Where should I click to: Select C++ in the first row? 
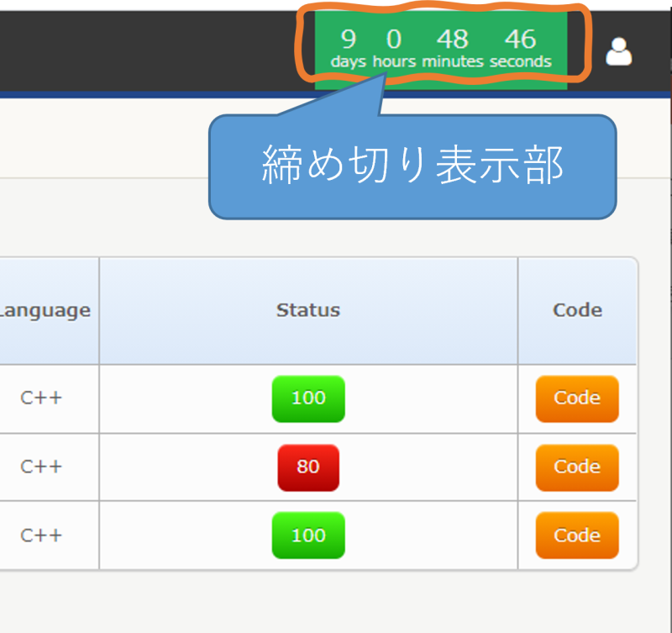click(x=41, y=398)
